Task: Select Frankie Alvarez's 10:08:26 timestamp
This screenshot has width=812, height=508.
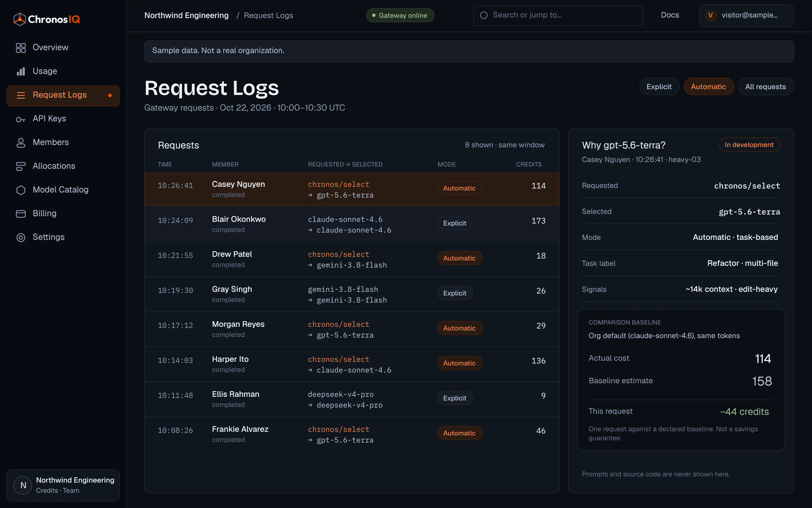Action: [175, 431]
